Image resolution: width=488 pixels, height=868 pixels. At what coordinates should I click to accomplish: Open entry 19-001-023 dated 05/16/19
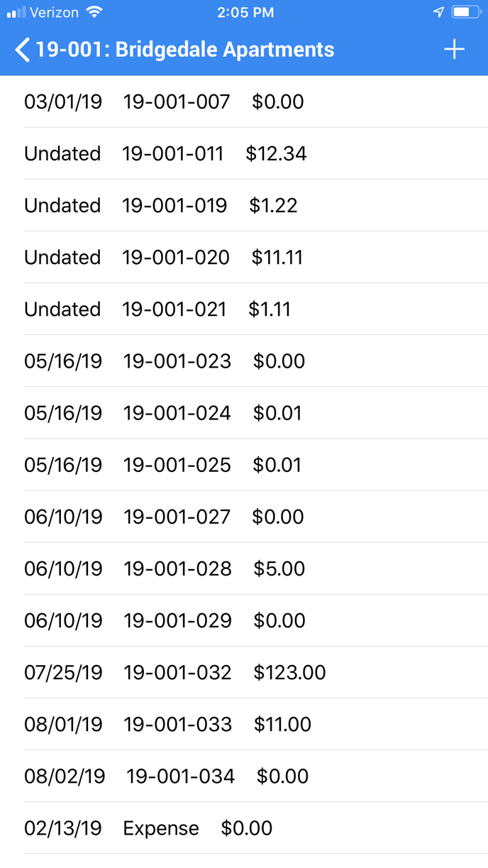click(244, 361)
